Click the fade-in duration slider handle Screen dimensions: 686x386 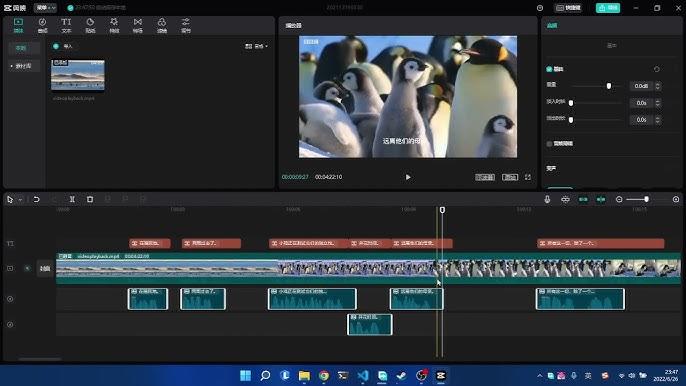point(571,103)
